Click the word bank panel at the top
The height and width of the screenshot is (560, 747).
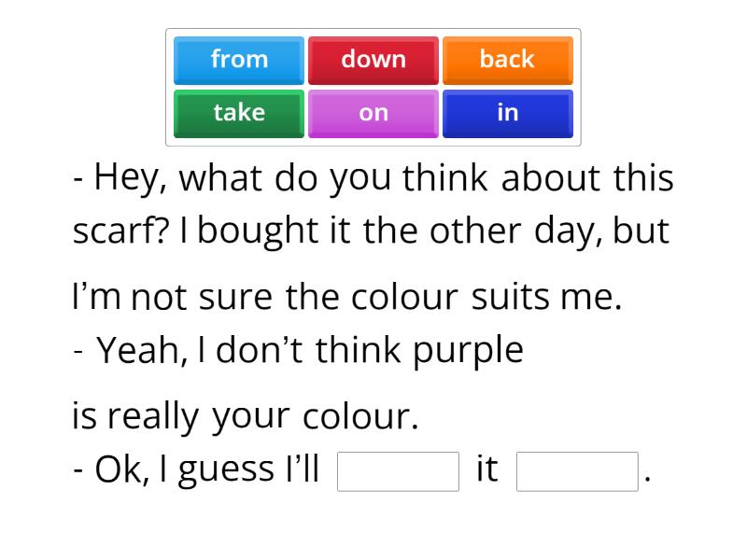[373, 86]
